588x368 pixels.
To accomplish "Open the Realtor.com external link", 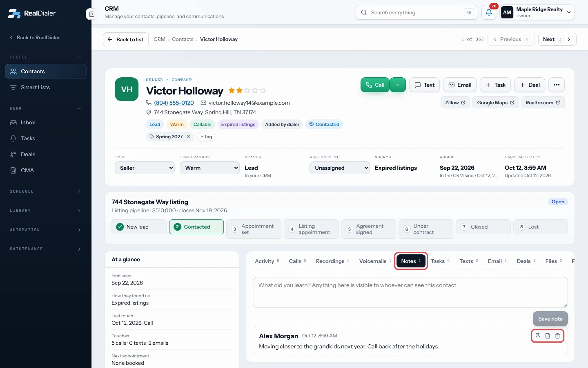I will [543, 103].
